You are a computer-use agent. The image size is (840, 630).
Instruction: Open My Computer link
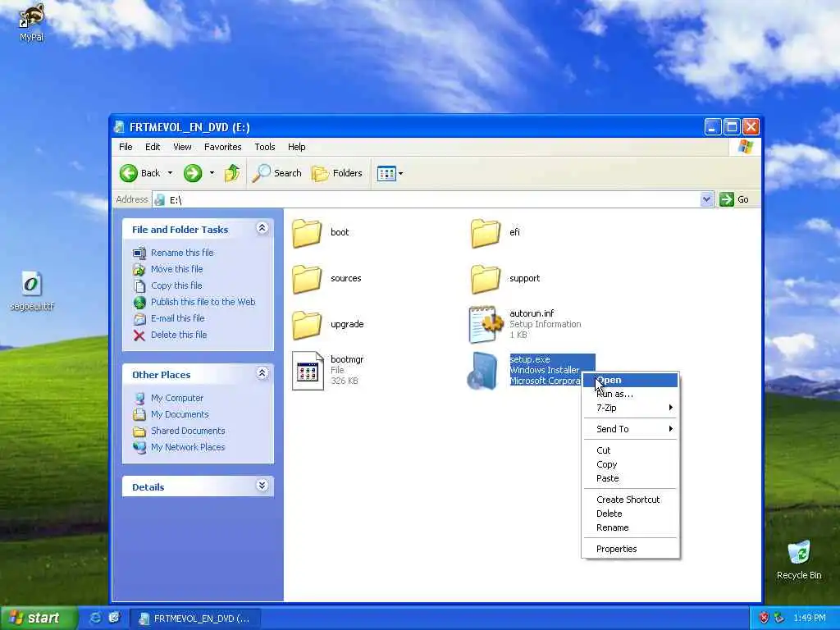(177, 398)
